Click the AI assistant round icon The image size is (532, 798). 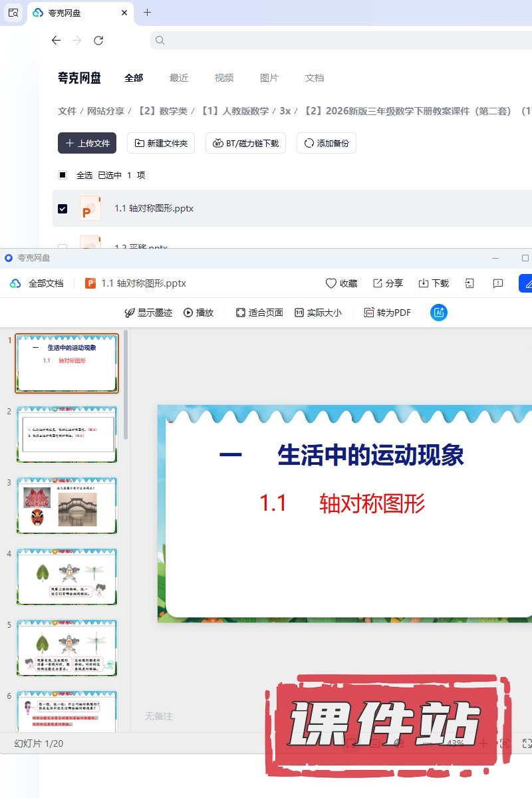click(439, 313)
